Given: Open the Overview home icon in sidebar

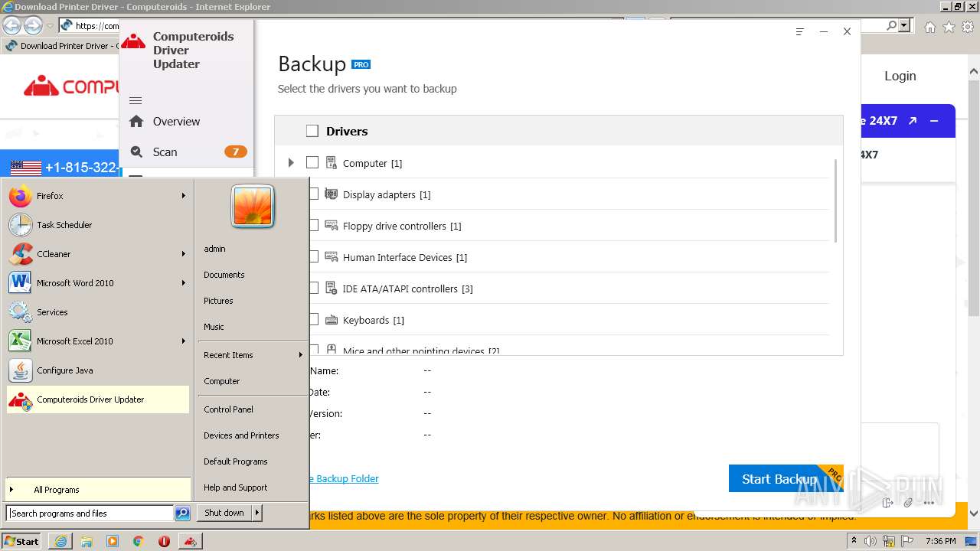Looking at the screenshot, I should click(136, 121).
